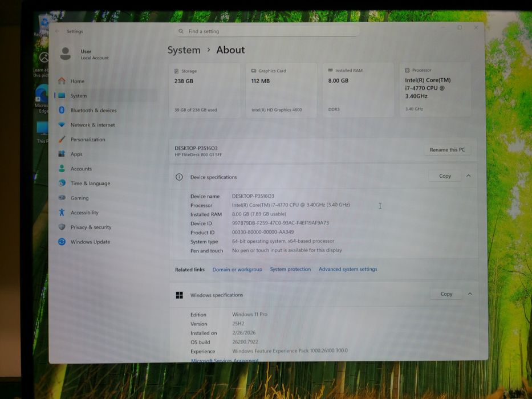Click the user avatar icon
Image resolution: width=532 pixels, height=399 pixels.
(x=66, y=54)
